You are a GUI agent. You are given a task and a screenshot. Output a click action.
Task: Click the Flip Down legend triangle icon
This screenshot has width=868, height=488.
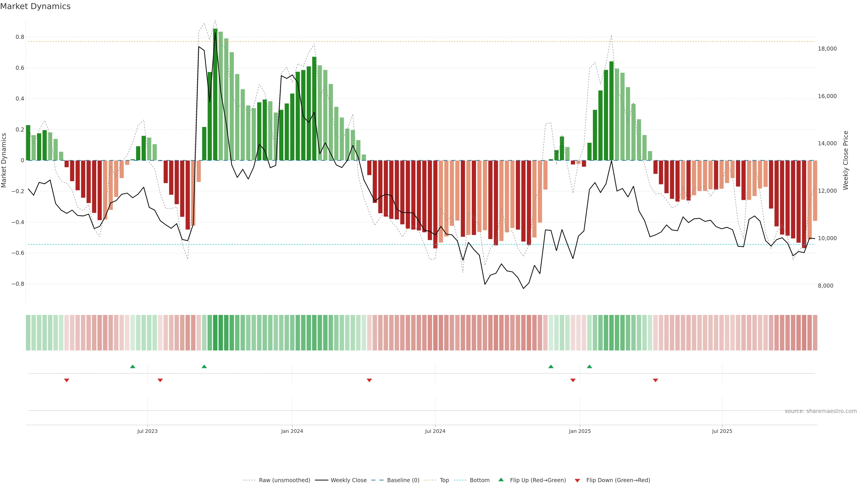coord(577,480)
